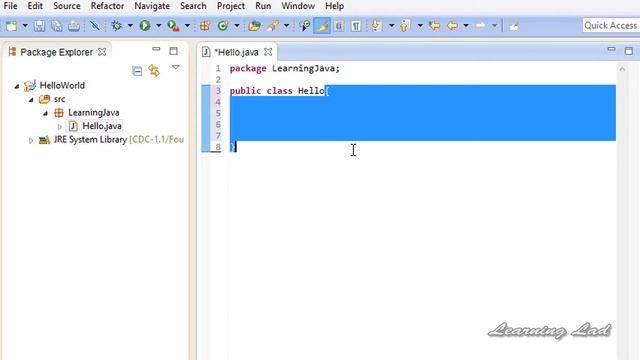Open the Back history dropdown arrow
This screenshot has width=640, height=360.
tap(466, 26)
